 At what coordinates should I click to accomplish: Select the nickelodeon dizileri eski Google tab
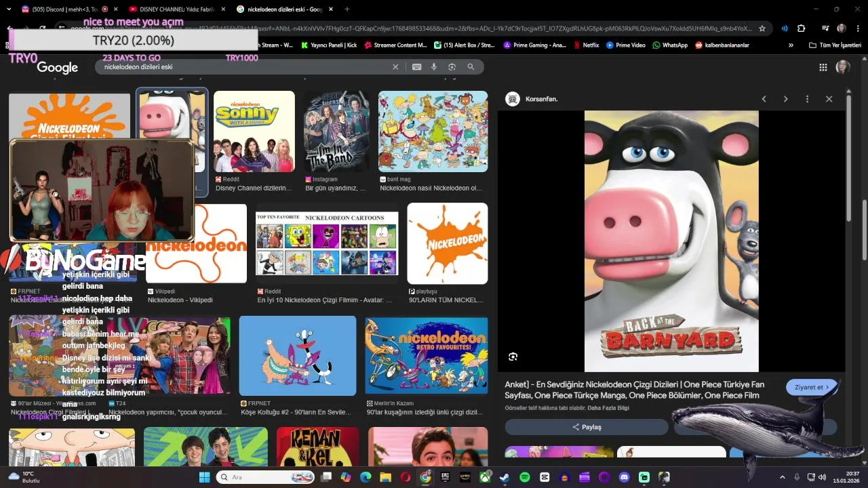[x=285, y=9]
